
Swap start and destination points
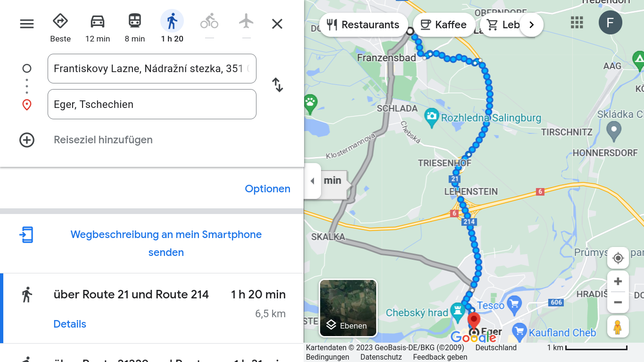point(278,85)
